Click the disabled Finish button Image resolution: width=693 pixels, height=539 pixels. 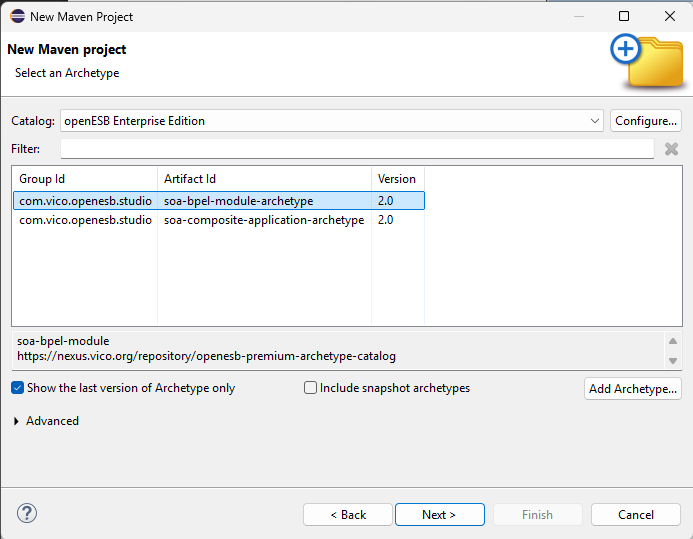537,515
